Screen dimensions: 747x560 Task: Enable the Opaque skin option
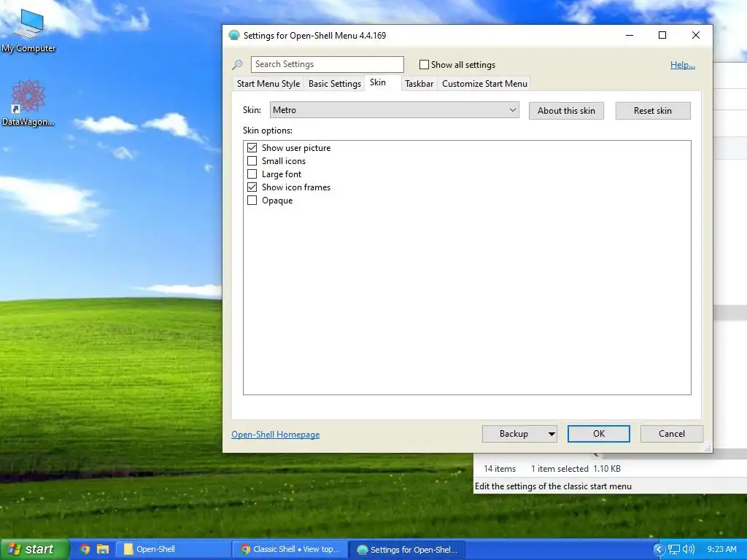click(252, 201)
